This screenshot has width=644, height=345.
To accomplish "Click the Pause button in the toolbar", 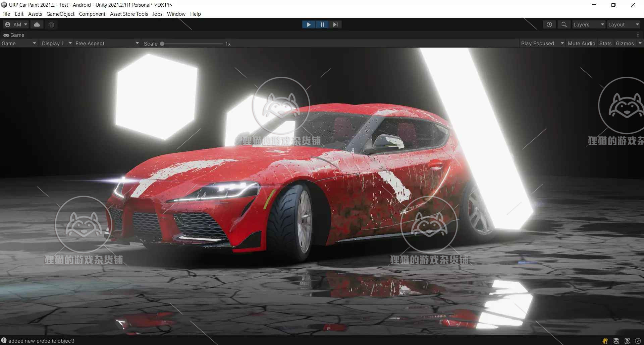I will [x=322, y=24].
